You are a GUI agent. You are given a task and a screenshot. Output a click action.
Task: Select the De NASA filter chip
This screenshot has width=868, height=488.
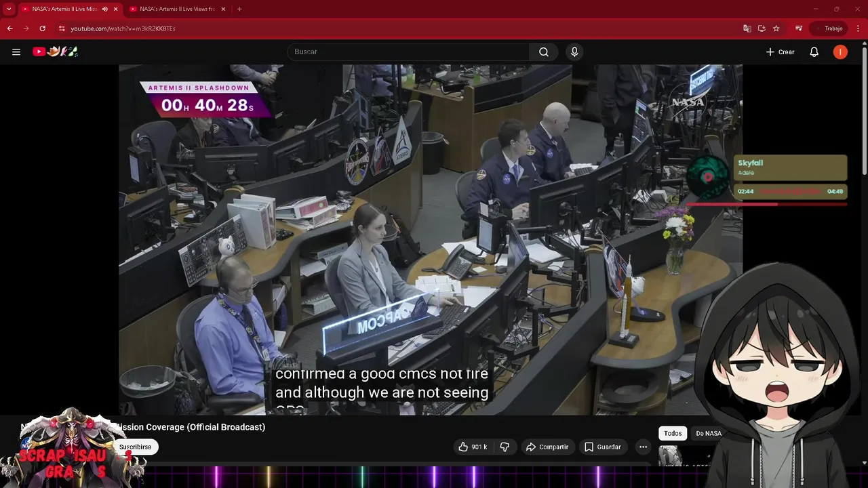click(x=709, y=433)
